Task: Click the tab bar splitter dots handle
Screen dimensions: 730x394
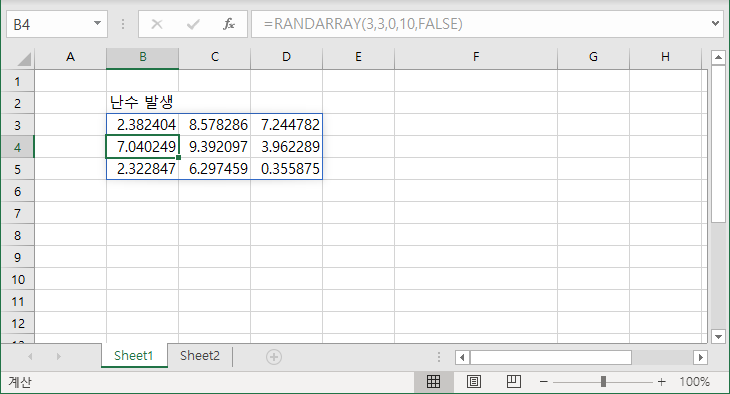Action: coord(439,357)
